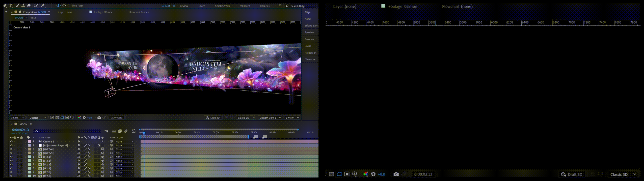Image resolution: width=644 pixels, height=181 pixels.
Task: Toggle visibility of Adjustment Layer 6
Action: click(11, 145)
